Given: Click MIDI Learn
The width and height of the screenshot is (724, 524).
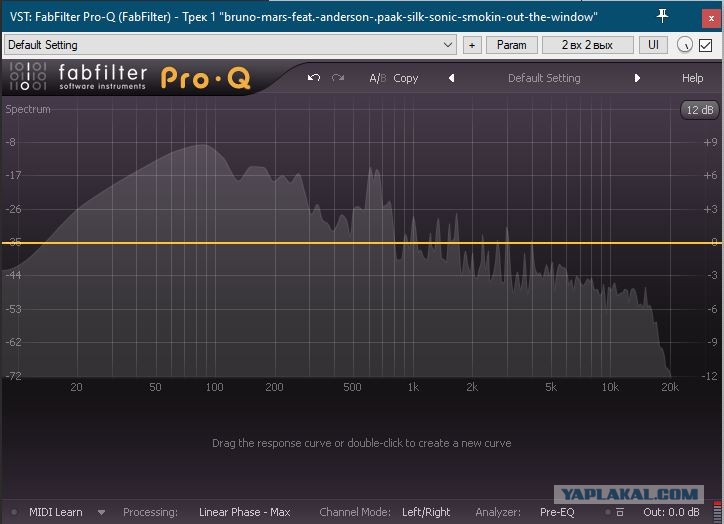Looking at the screenshot, I should [x=56, y=512].
